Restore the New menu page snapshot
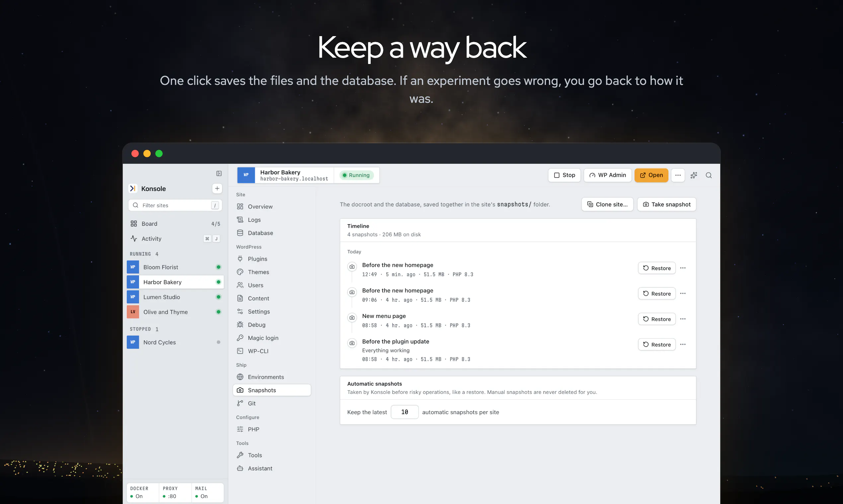Screen dimensions: 843x504 point(657,319)
